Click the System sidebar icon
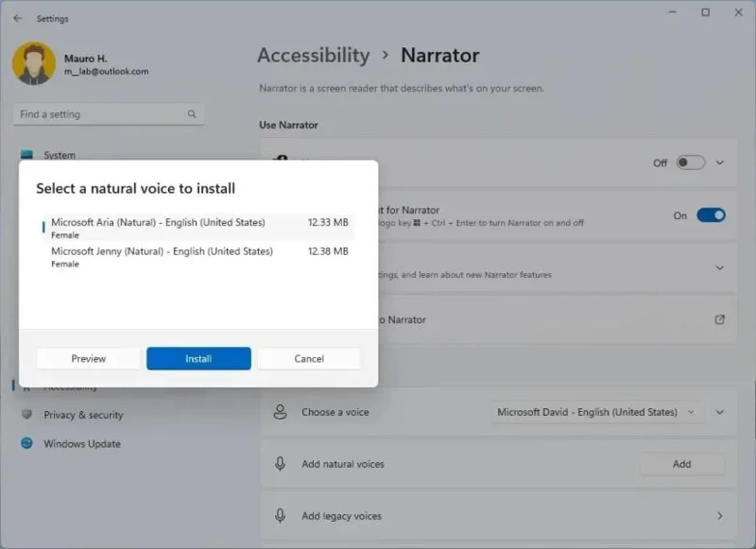This screenshot has width=756, height=549. click(27, 155)
